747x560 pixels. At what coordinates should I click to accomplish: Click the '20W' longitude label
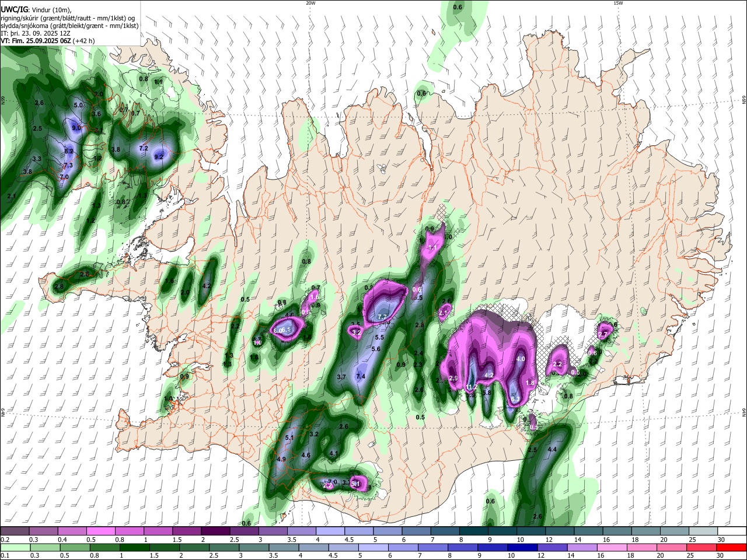(x=310, y=3)
